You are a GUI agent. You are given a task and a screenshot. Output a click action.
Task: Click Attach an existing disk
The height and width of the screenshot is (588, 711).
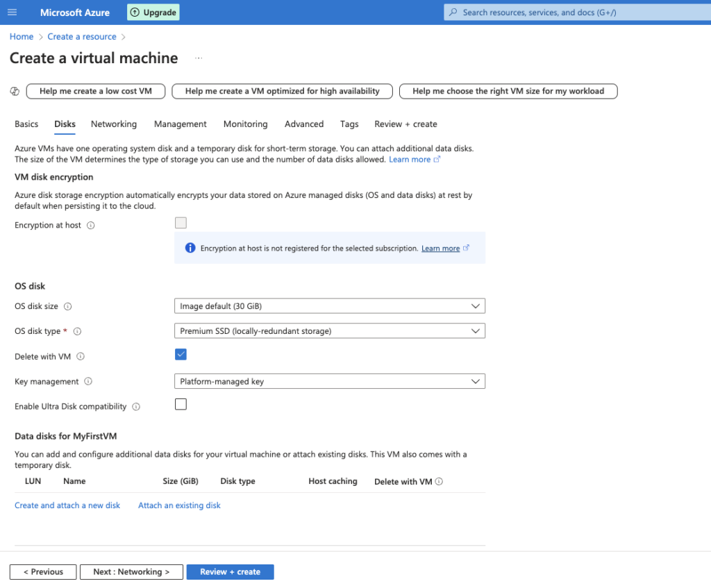[x=179, y=505]
